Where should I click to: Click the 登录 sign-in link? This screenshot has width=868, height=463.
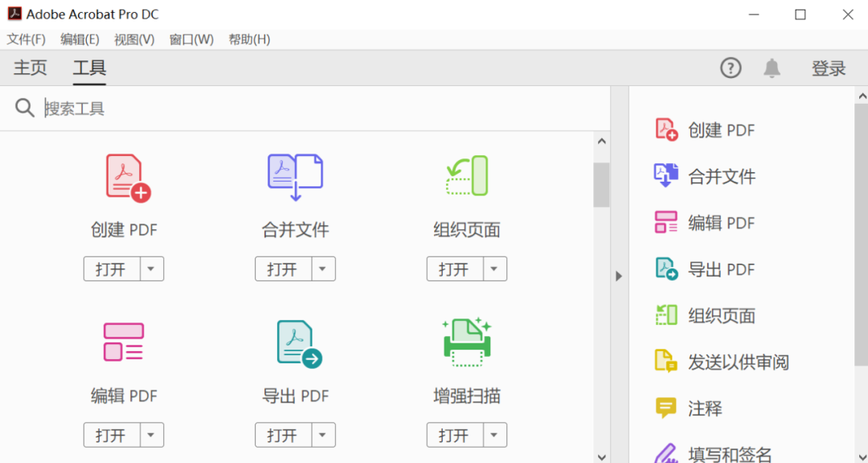pyautogui.click(x=829, y=68)
